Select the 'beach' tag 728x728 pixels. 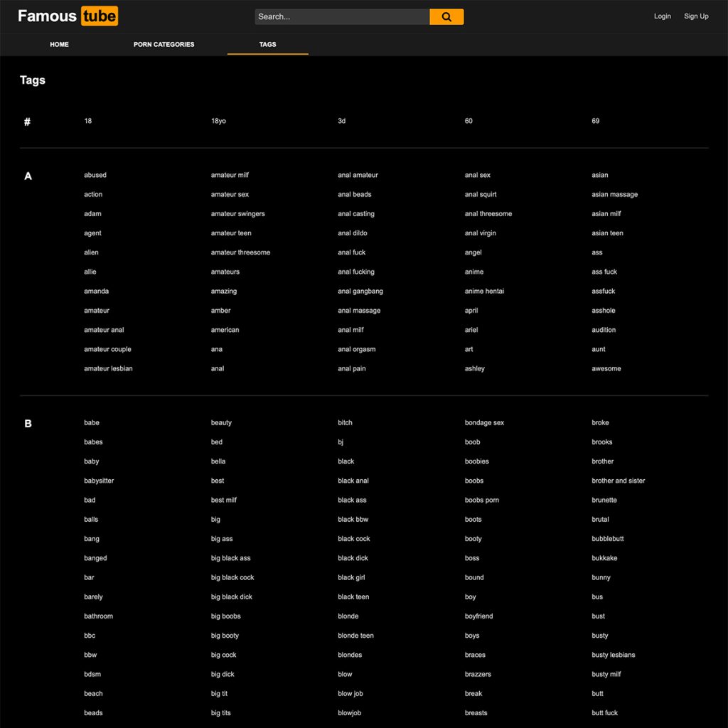pyautogui.click(x=93, y=693)
